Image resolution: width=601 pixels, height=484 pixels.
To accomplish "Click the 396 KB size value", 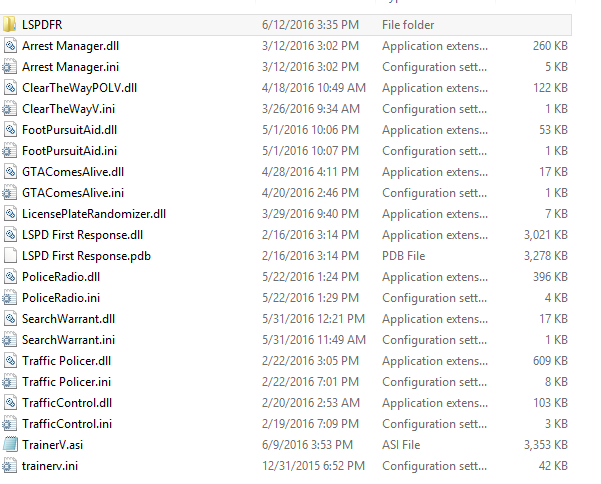I will pyautogui.click(x=550, y=277).
